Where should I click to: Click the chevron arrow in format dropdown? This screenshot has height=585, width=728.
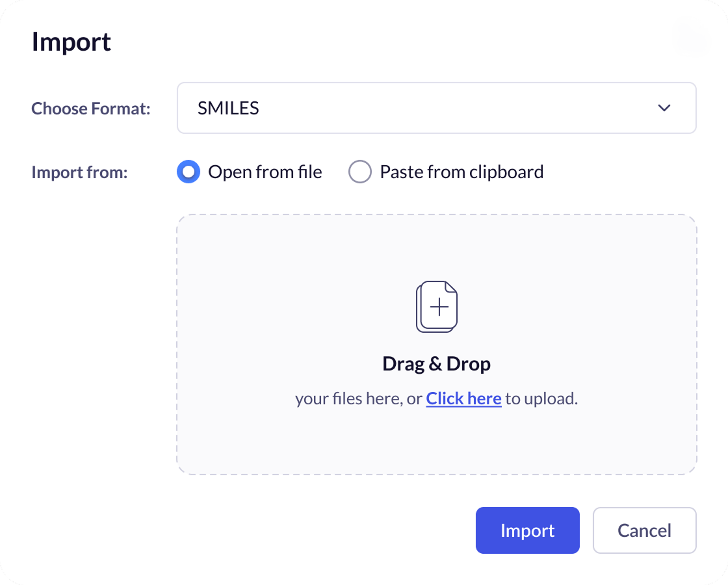click(664, 108)
